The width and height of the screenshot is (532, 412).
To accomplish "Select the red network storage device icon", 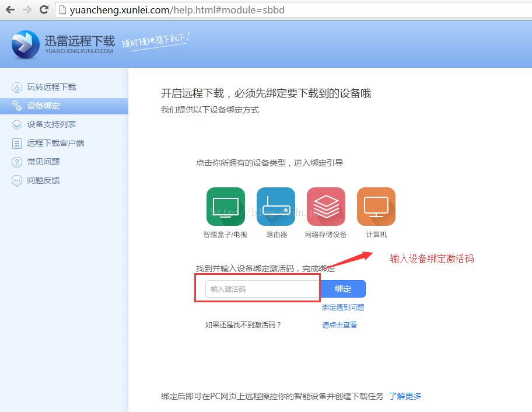I will (326, 207).
